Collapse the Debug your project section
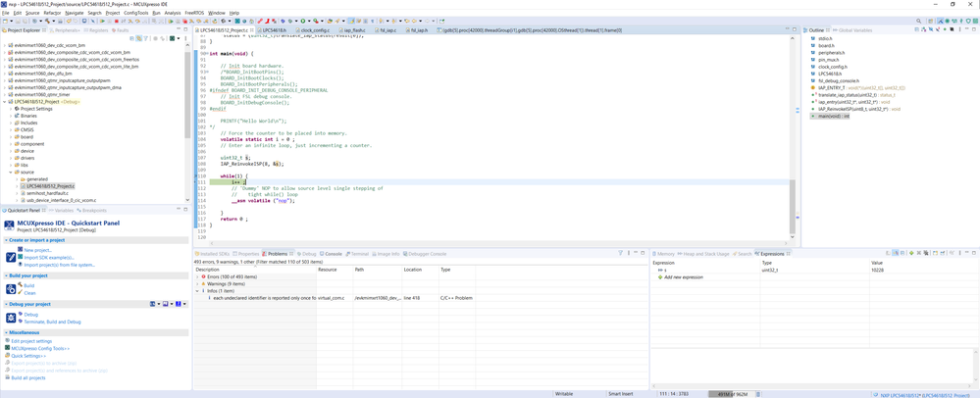980x398 pixels. [6, 304]
